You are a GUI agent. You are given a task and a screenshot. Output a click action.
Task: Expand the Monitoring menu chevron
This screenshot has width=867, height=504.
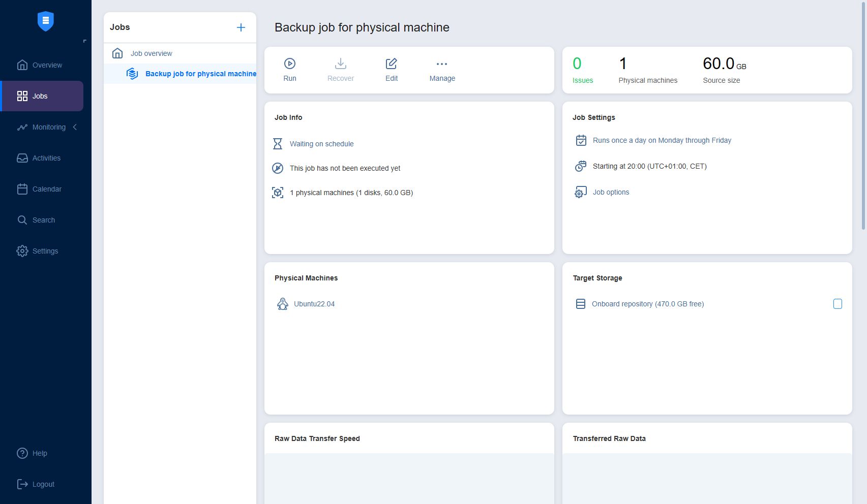pyautogui.click(x=75, y=127)
